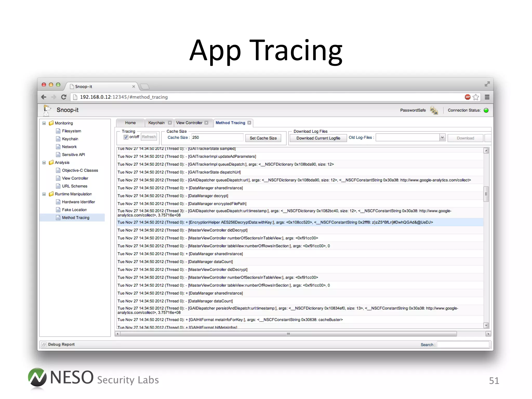Click Download Current Logfile button

[318, 138]
